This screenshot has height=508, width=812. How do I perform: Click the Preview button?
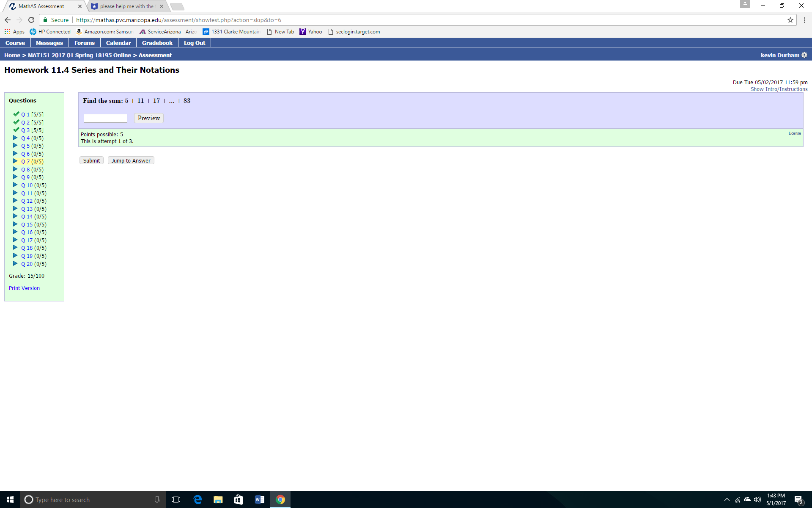[x=148, y=118]
